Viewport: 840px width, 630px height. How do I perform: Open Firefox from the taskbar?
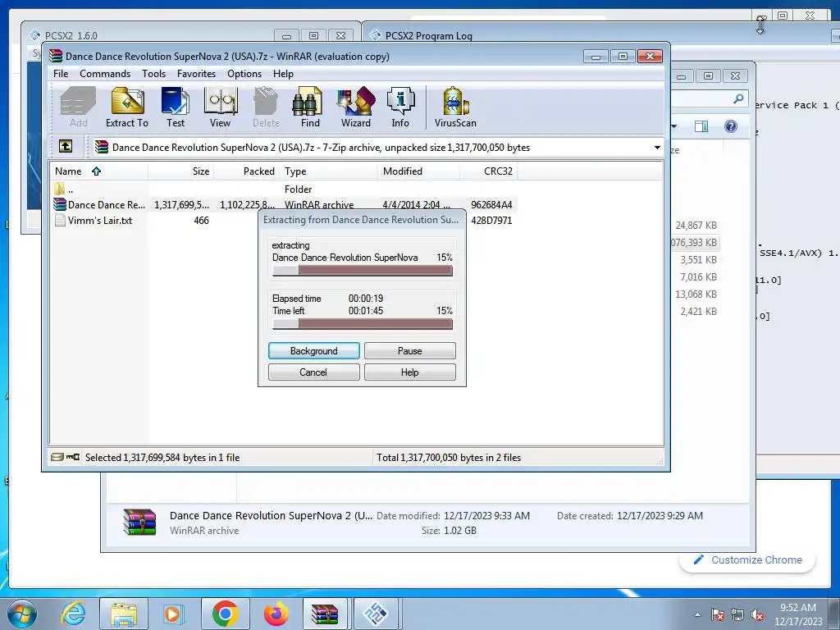(x=276, y=614)
